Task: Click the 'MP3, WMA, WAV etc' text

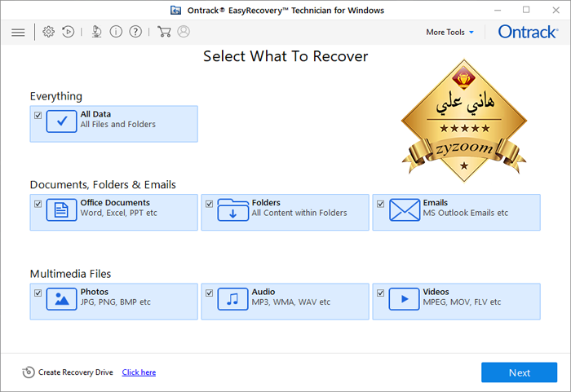Action: tap(291, 302)
